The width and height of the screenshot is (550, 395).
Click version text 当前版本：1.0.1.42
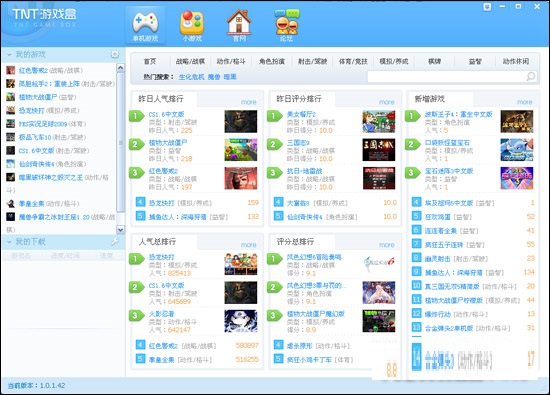click(36, 386)
